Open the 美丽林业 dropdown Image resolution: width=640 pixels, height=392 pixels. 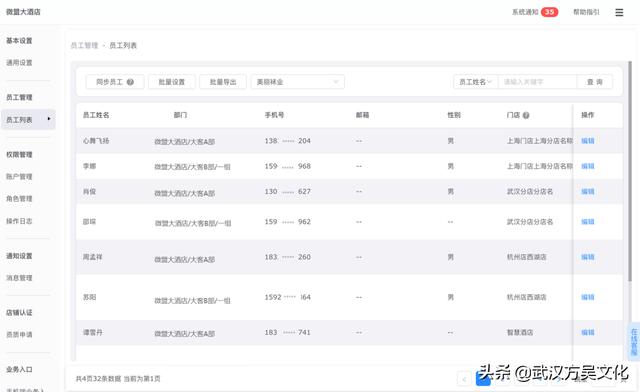298,82
